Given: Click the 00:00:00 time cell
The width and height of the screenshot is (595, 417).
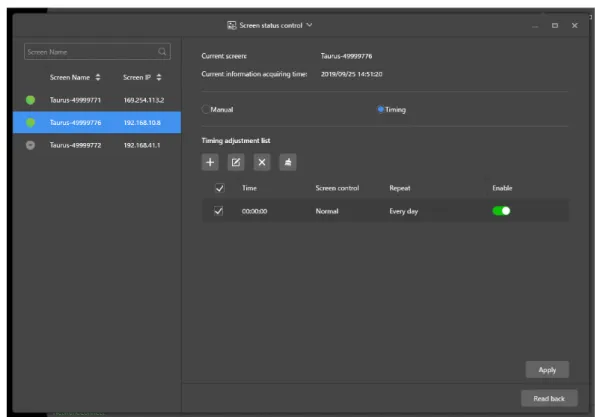Looking at the screenshot, I should (x=254, y=211).
